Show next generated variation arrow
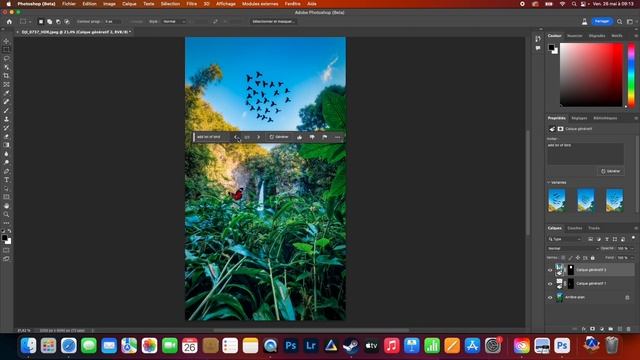Viewport: 640px width, 360px height. [x=258, y=137]
